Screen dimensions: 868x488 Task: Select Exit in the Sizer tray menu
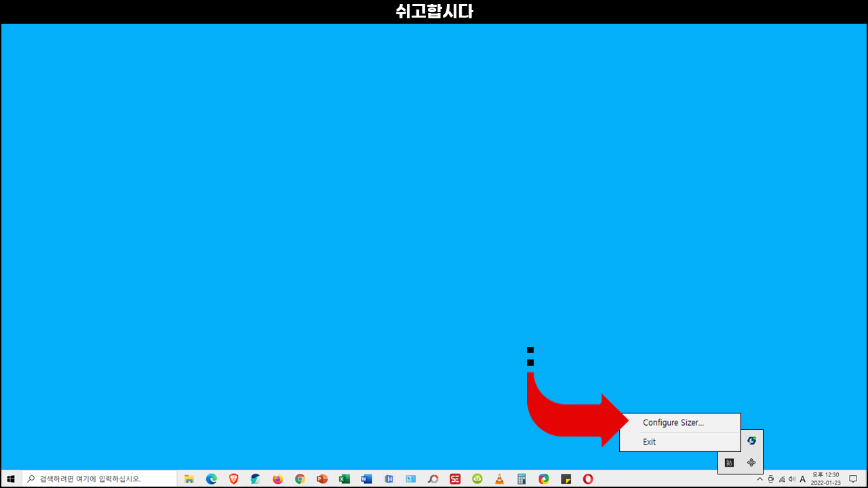tap(679, 442)
